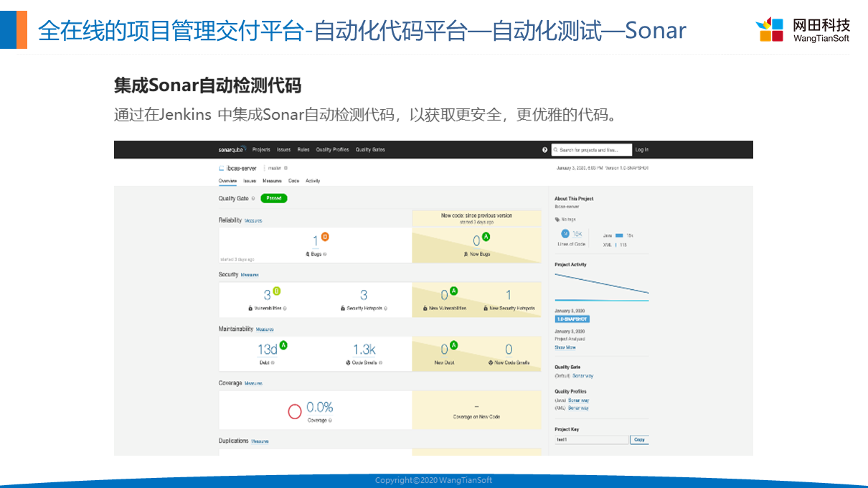
Task: Open Rules in the top navigation
Action: pyautogui.click(x=303, y=150)
